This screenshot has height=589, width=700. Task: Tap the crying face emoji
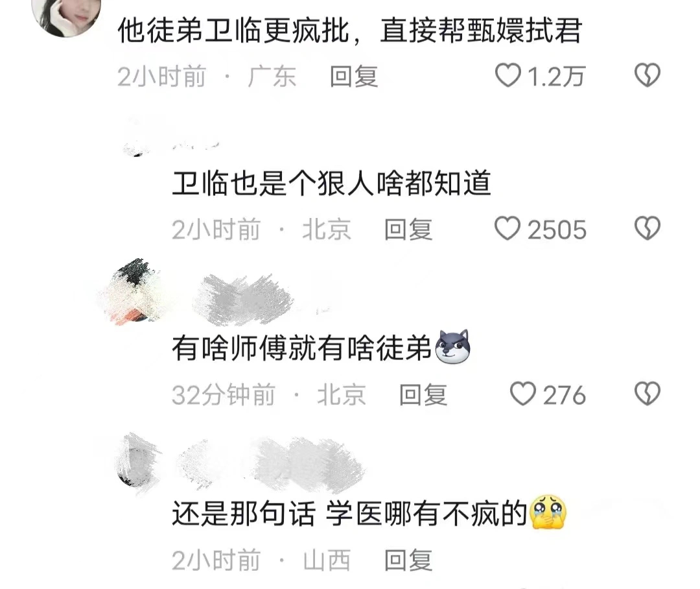tap(547, 512)
